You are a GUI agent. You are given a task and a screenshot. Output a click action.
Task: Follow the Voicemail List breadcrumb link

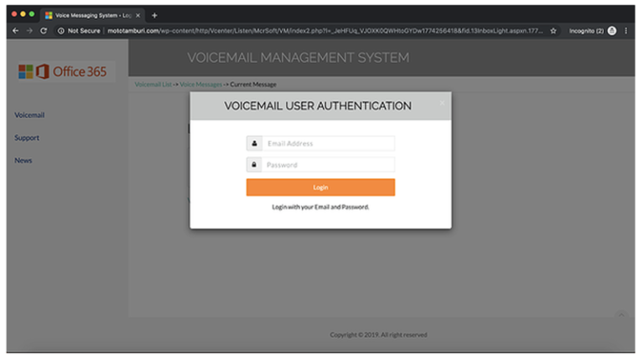[x=153, y=85]
